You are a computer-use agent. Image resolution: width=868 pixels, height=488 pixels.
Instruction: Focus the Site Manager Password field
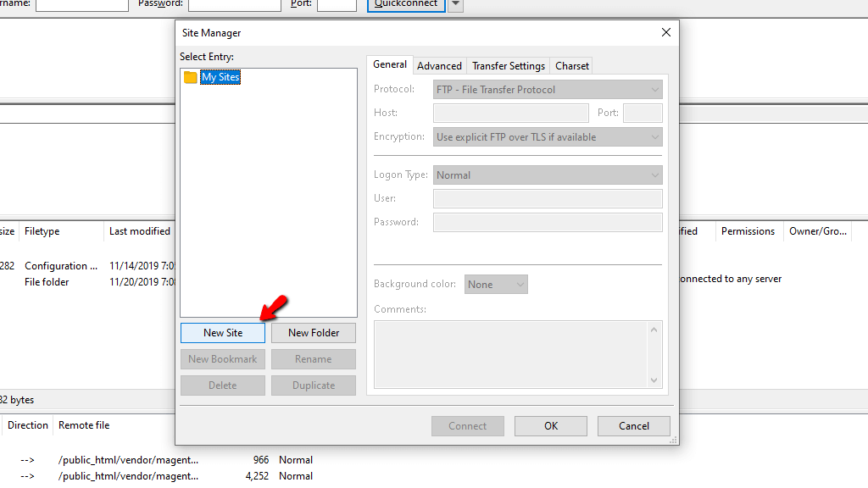pos(548,223)
